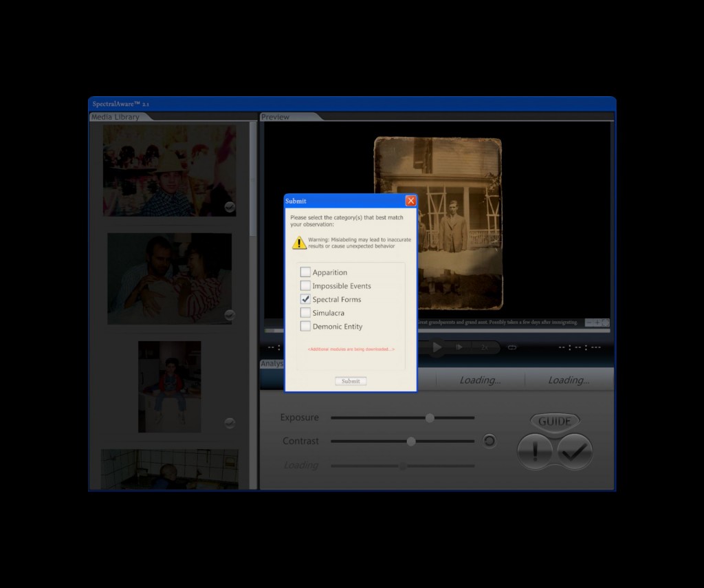Click the reset icon beside Contrast slider
704x588 pixels.
489,441
